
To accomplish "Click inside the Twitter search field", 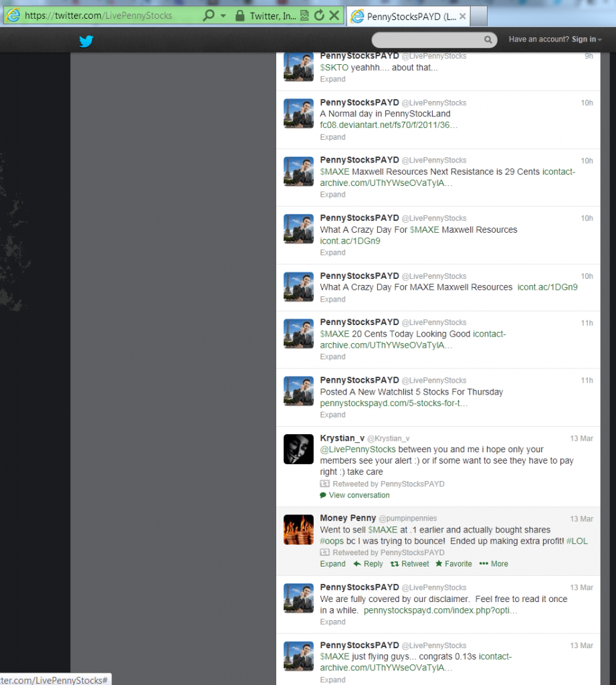I will pyautogui.click(x=428, y=39).
